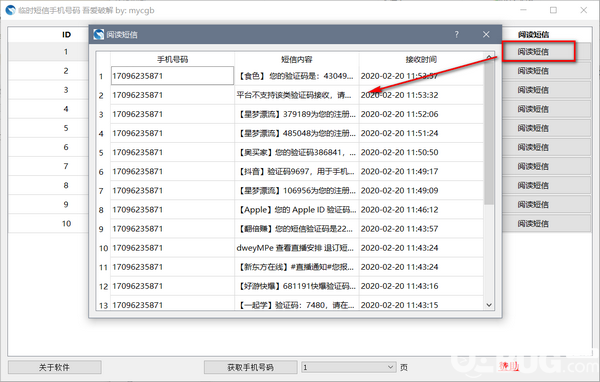The width and height of the screenshot is (600, 382).
Task: Select the 【星梦漂流】485048 message cell
Action: click(x=297, y=133)
